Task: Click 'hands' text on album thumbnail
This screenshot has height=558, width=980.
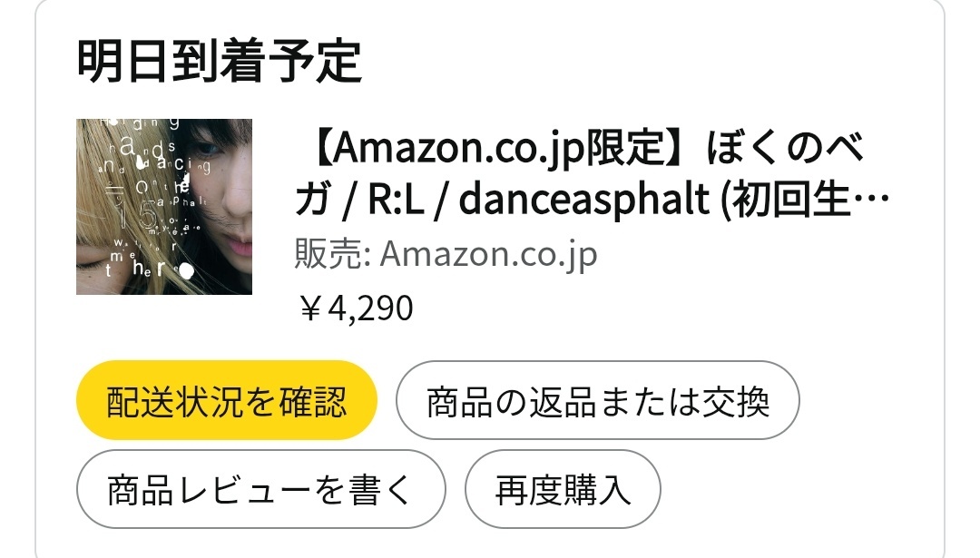Action: coord(142,150)
